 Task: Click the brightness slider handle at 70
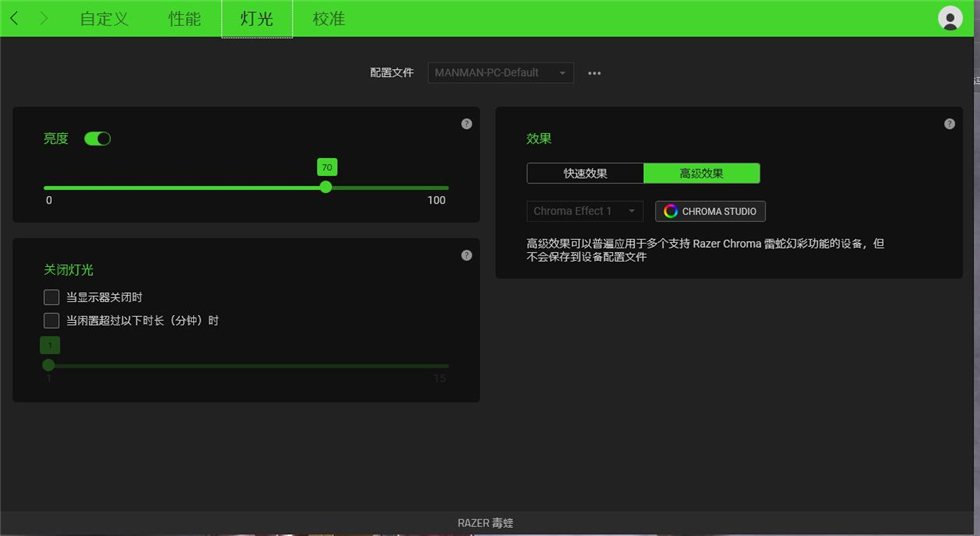click(x=326, y=187)
